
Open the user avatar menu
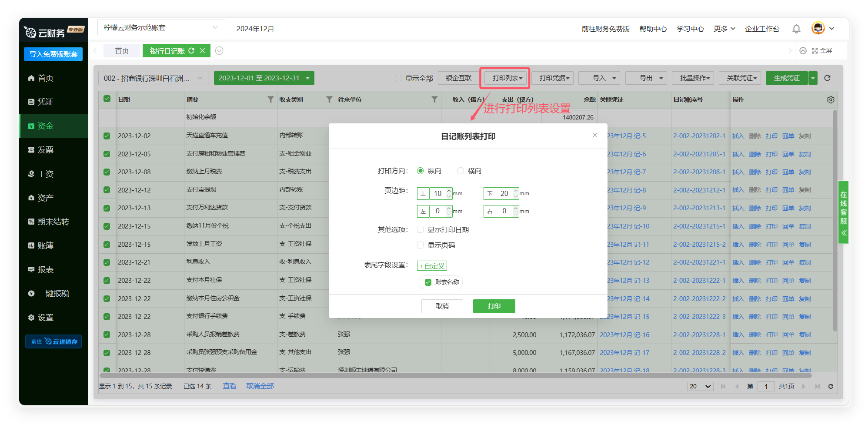click(x=818, y=29)
